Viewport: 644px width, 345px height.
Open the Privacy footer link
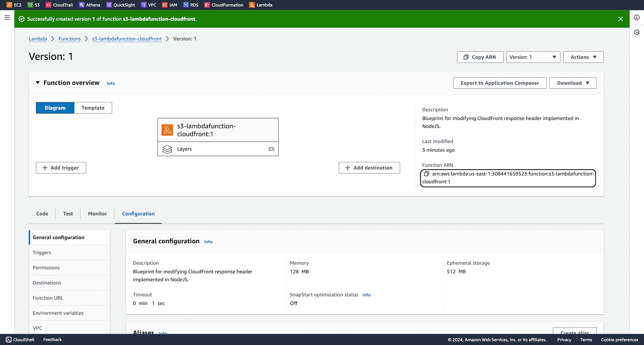click(x=564, y=340)
